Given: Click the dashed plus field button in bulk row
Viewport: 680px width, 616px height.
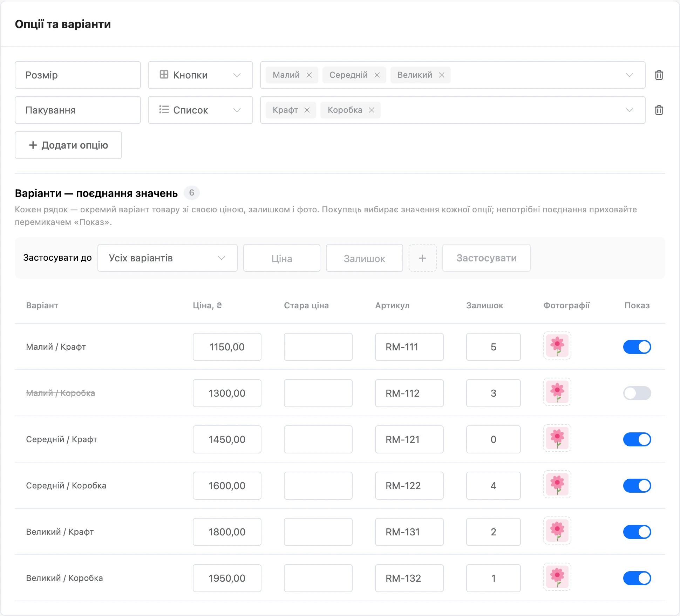Looking at the screenshot, I should pyautogui.click(x=423, y=258).
